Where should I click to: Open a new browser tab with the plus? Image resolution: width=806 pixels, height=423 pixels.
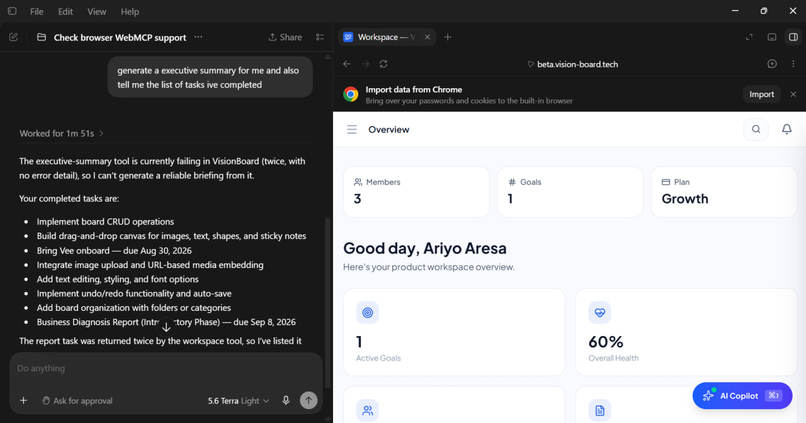[448, 37]
